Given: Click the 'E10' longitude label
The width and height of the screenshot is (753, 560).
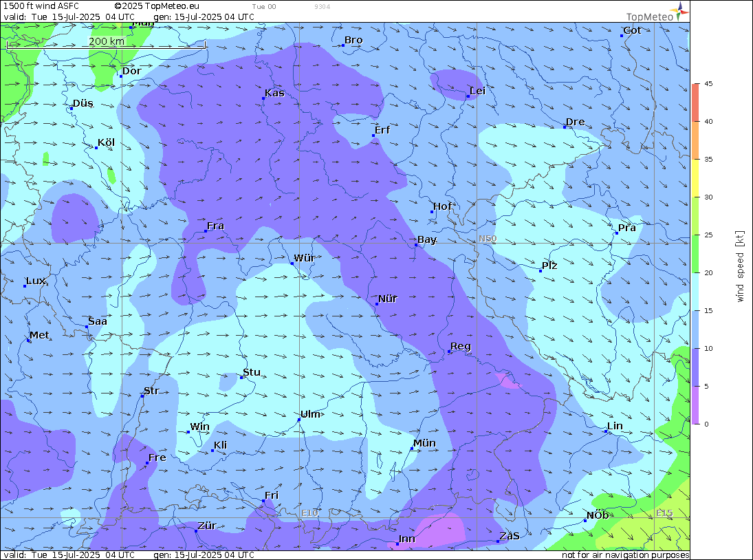Looking at the screenshot, I should click(x=309, y=513).
